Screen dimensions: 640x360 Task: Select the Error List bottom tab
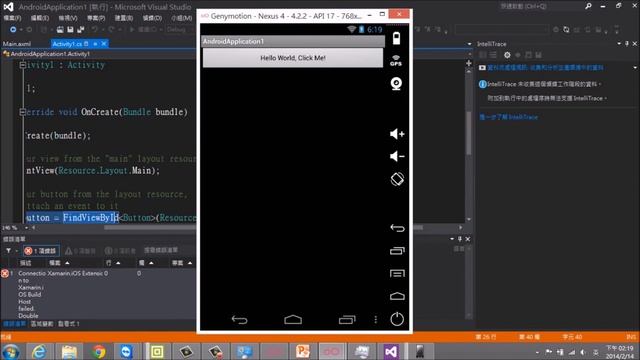point(14,324)
